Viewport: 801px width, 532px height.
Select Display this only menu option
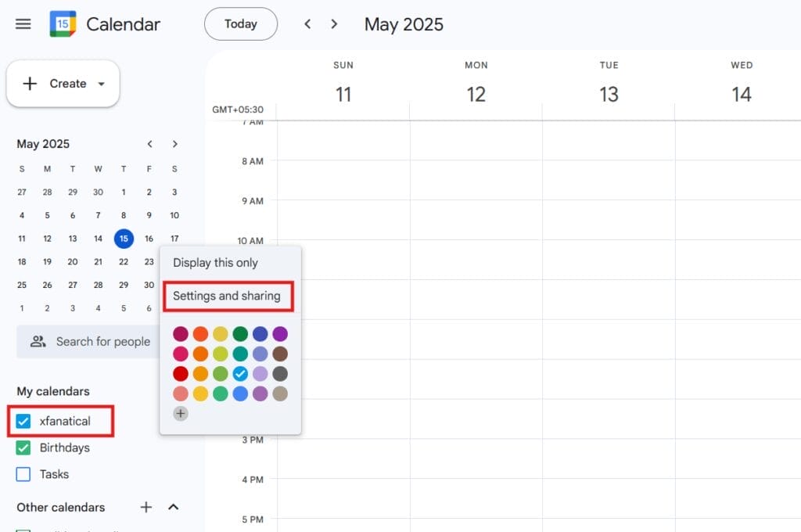(215, 263)
